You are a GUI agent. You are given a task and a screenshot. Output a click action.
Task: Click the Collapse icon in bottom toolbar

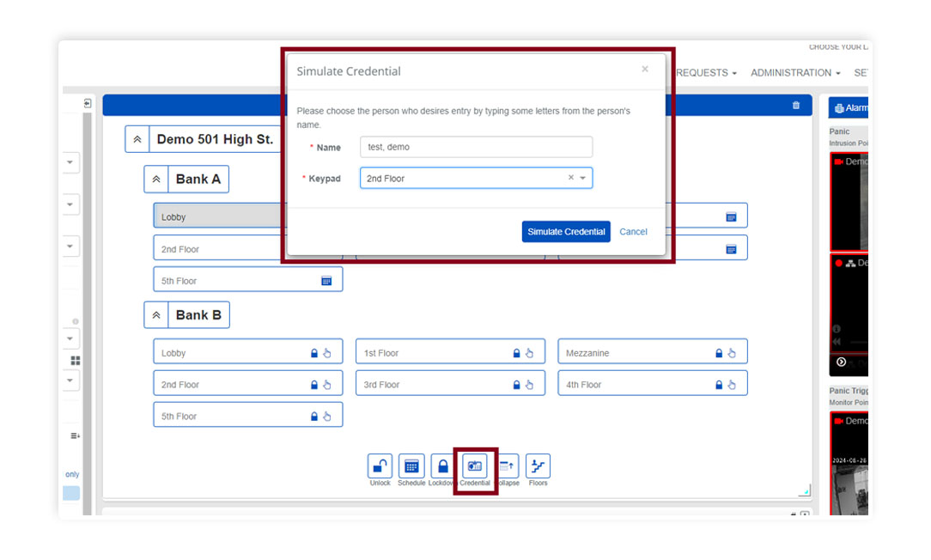pos(508,466)
